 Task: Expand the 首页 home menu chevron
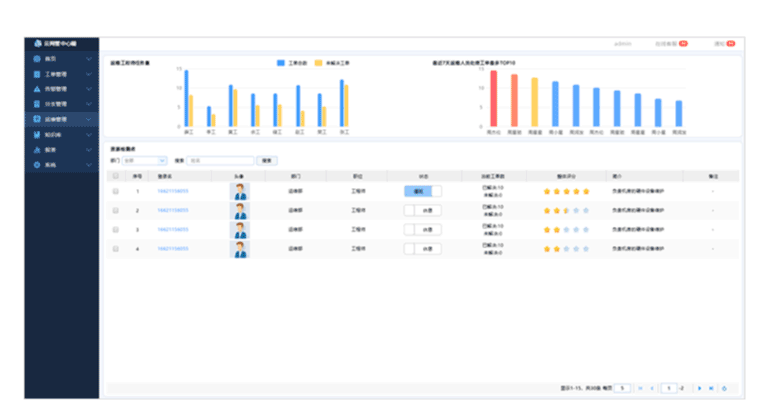pyautogui.click(x=89, y=59)
